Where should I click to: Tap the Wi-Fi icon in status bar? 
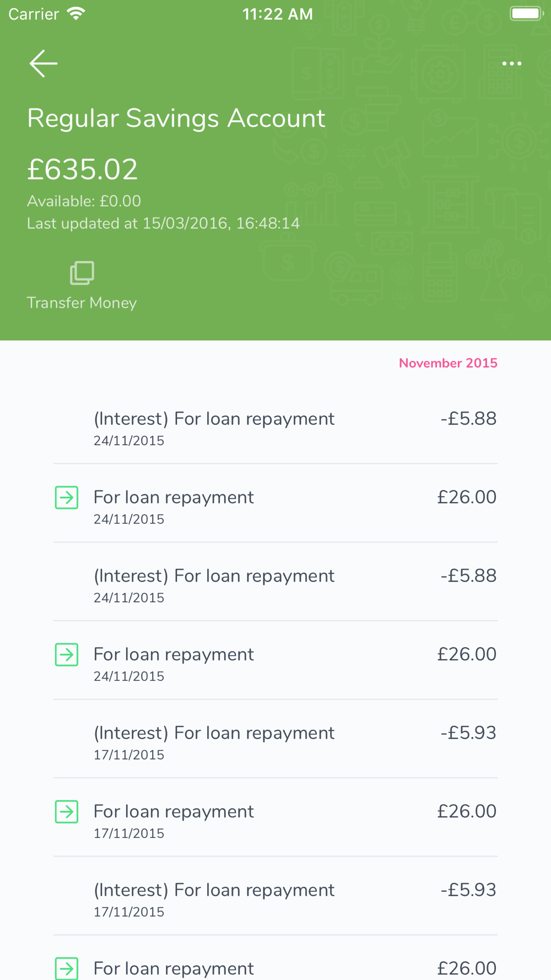pos(76,13)
